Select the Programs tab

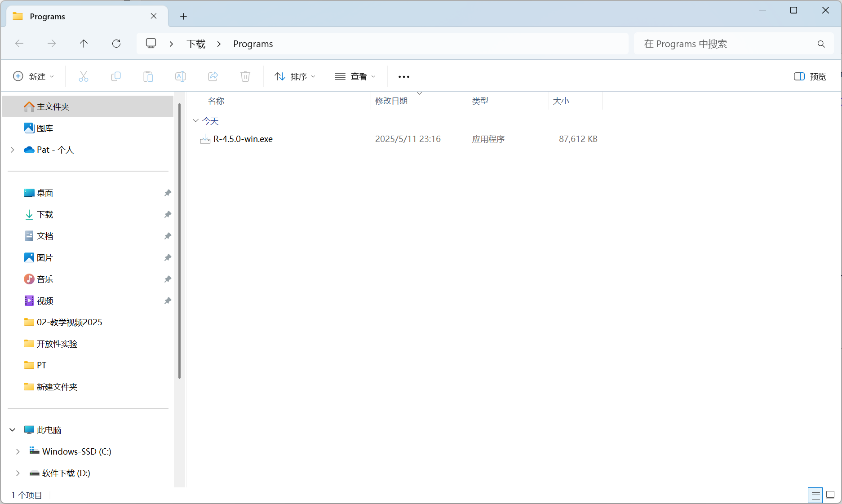87,16
